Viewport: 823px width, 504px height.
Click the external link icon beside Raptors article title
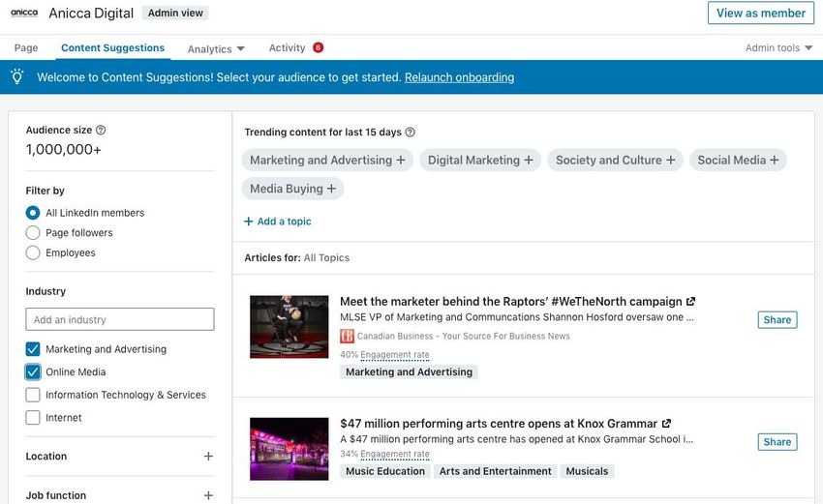[690, 302]
